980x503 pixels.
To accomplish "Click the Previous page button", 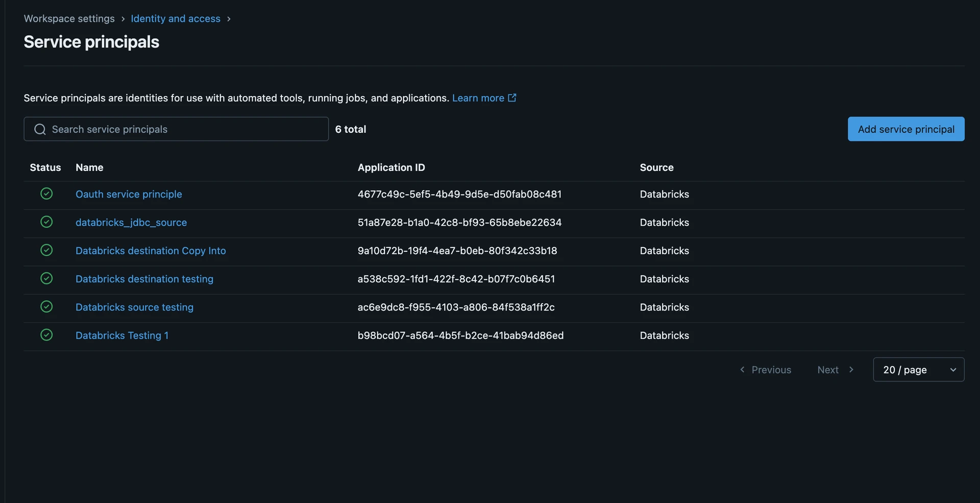I will click(765, 369).
